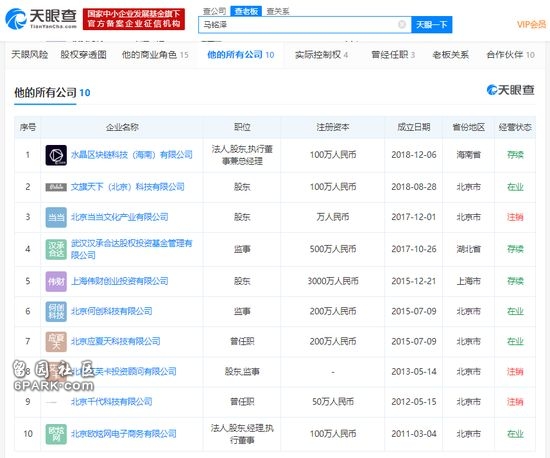
Task: Open 实际控制权 4 tab
Action: 322,55
